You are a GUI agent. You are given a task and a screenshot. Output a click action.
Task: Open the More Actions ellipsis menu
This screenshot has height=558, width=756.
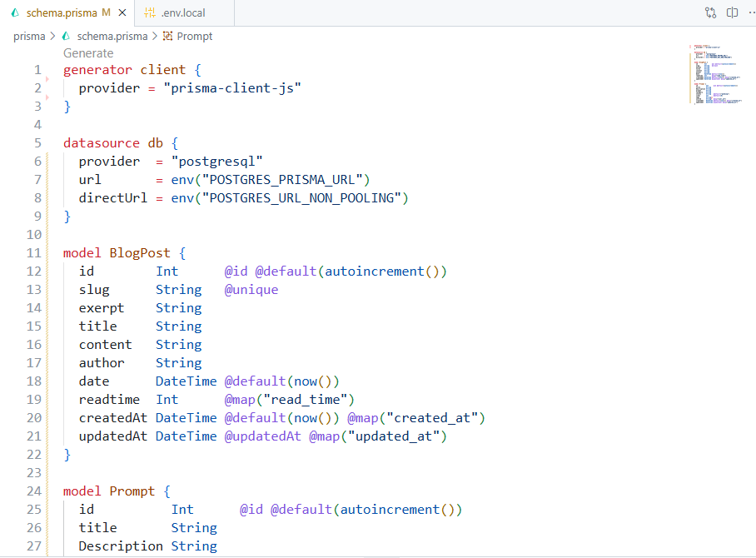751,12
